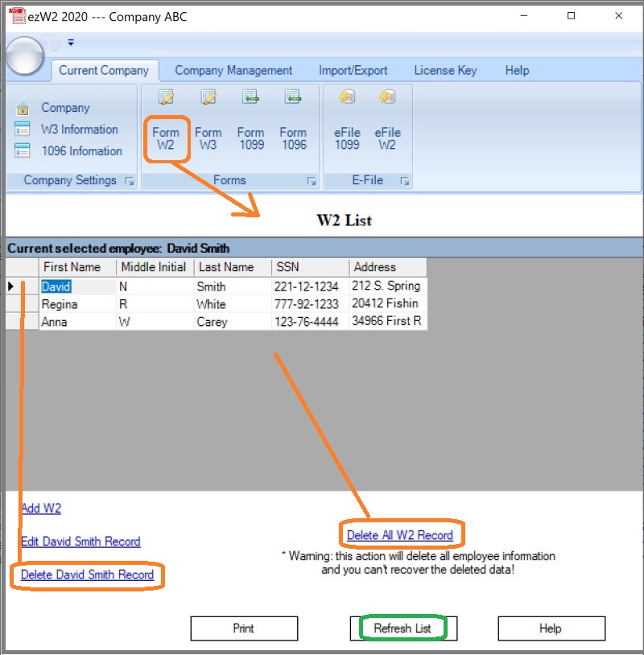Open Company settings item
The image size is (644, 655).
click(x=64, y=108)
